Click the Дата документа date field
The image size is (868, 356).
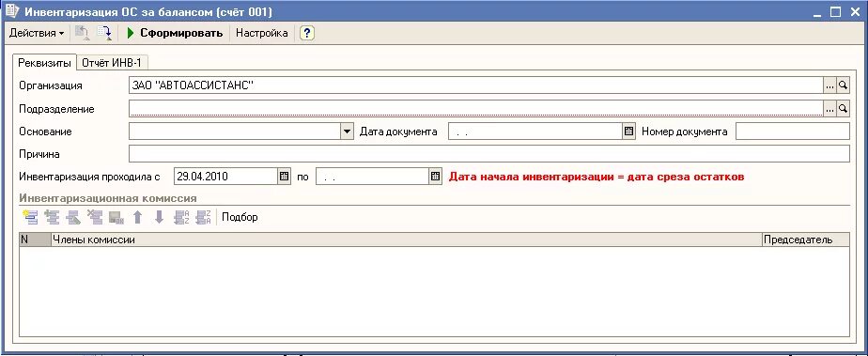(x=535, y=132)
